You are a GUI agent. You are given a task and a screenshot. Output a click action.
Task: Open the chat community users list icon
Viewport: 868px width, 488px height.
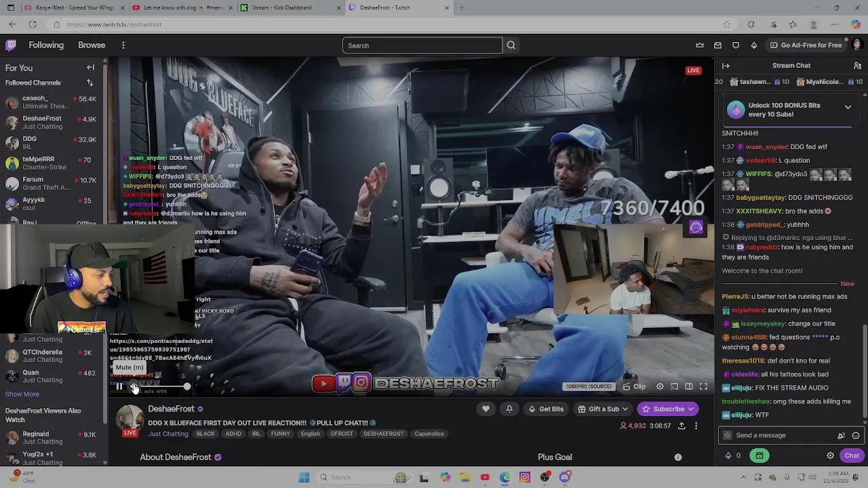pos(857,66)
